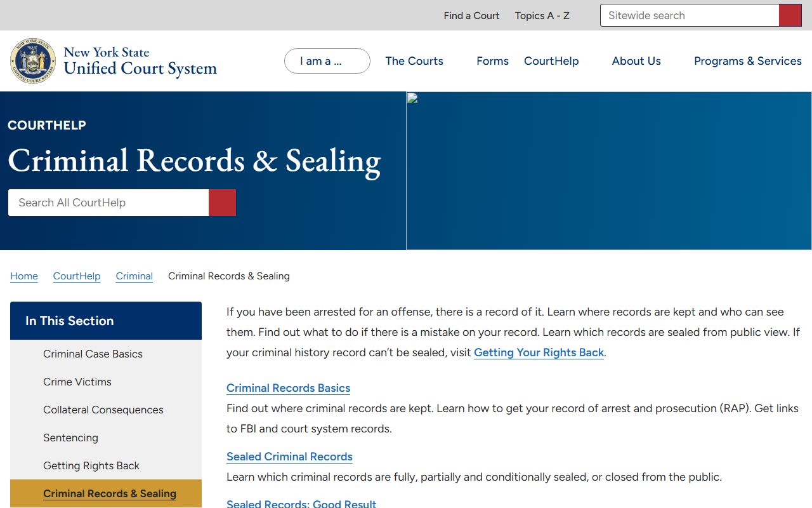Follow the Getting Your Rights Back link

pos(539,352)
